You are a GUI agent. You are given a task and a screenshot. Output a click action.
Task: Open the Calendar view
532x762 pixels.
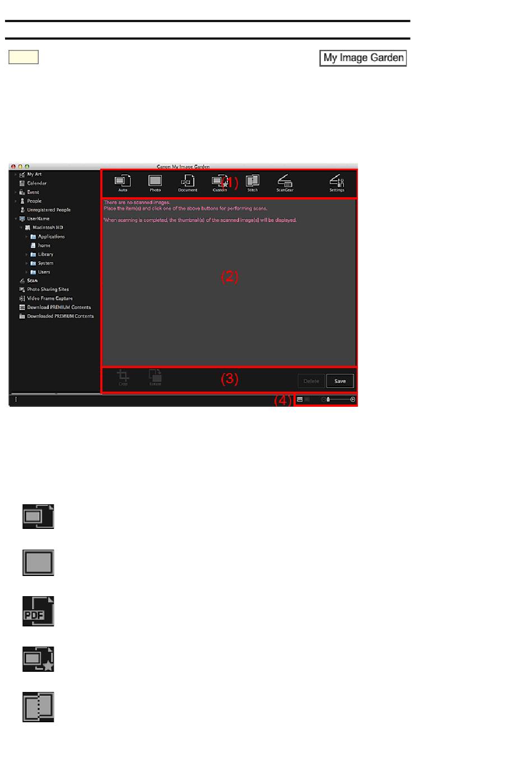click(x=33, y=183)
